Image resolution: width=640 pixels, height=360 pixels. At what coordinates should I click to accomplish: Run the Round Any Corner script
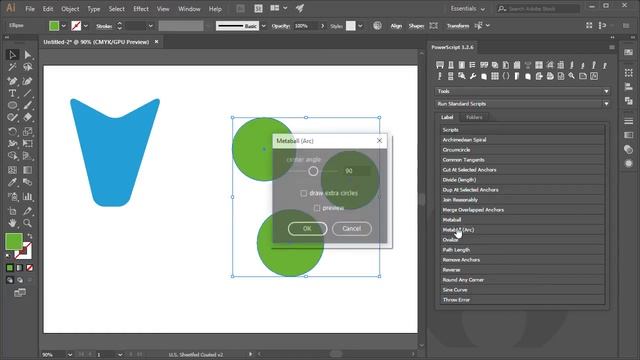point(522,280)
